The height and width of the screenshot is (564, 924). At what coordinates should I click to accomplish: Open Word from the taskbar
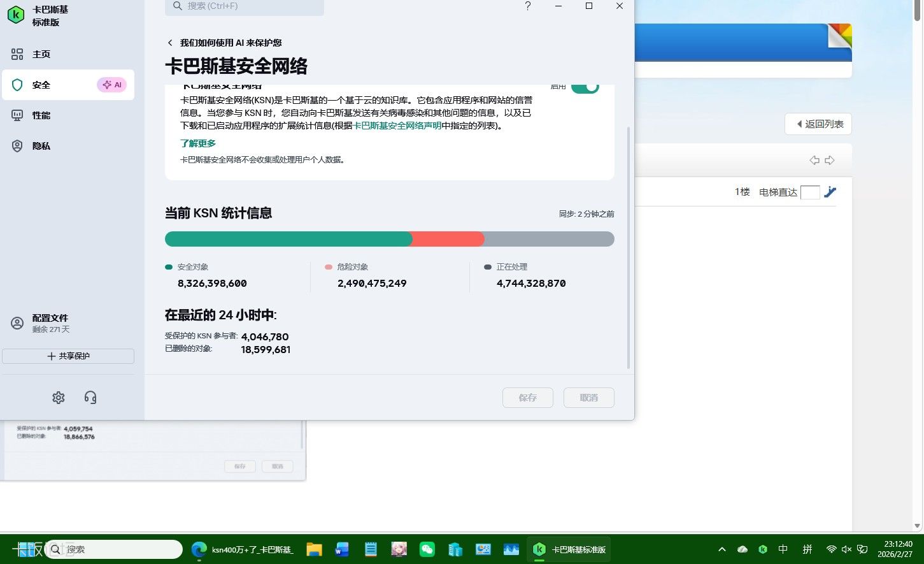[342, 549]
